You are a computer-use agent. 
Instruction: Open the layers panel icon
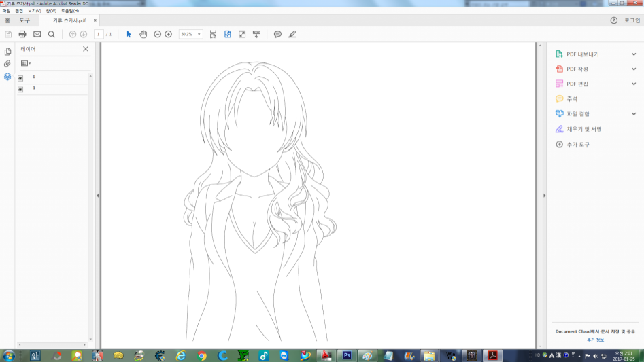click(7, 77)
